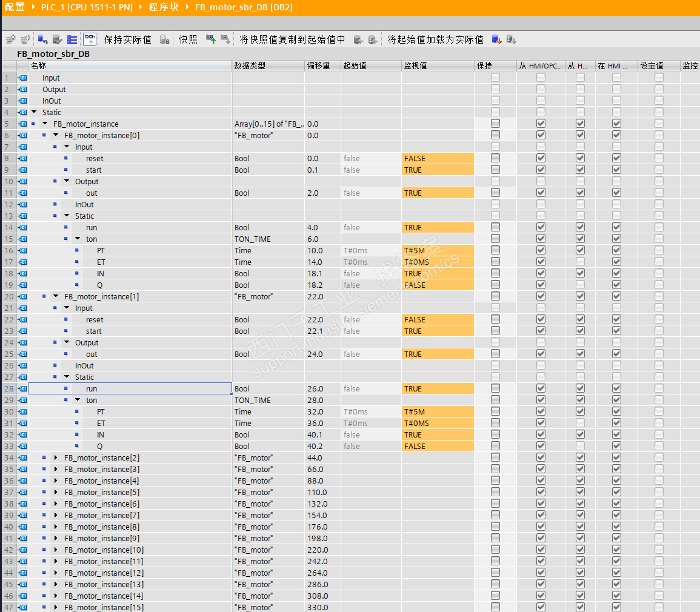Click the tag icon beside the Input row
Image resolution: width=700 pixels, height=612 pixels.
pos(22,78)
